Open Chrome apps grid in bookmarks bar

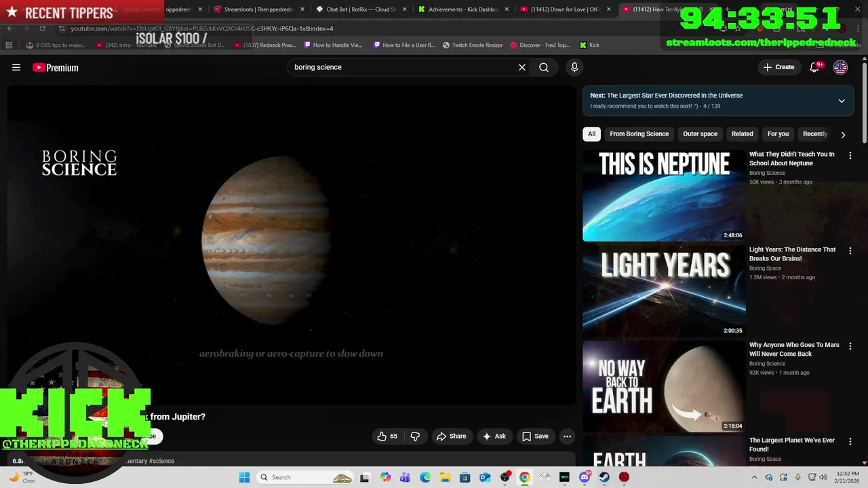coord(9,45)
